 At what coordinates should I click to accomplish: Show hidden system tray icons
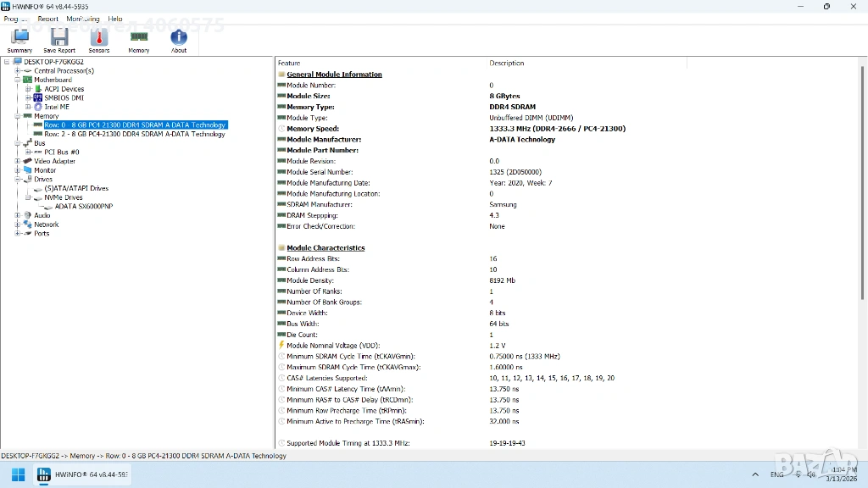[754, 474]
